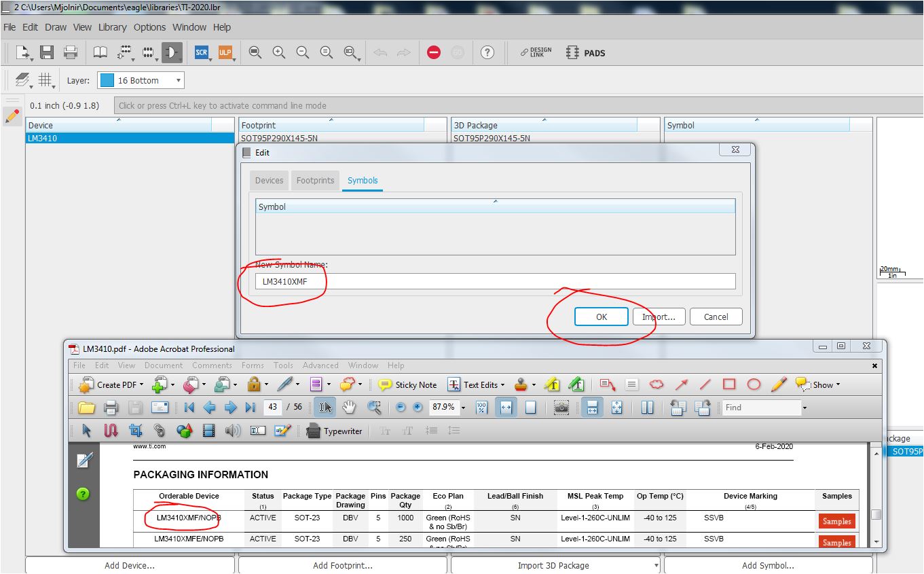Viewport: 924px width, 574px height.
Task: Open the layer settings dropdown icon in EAGLE
Action: (x=24, y=80)
